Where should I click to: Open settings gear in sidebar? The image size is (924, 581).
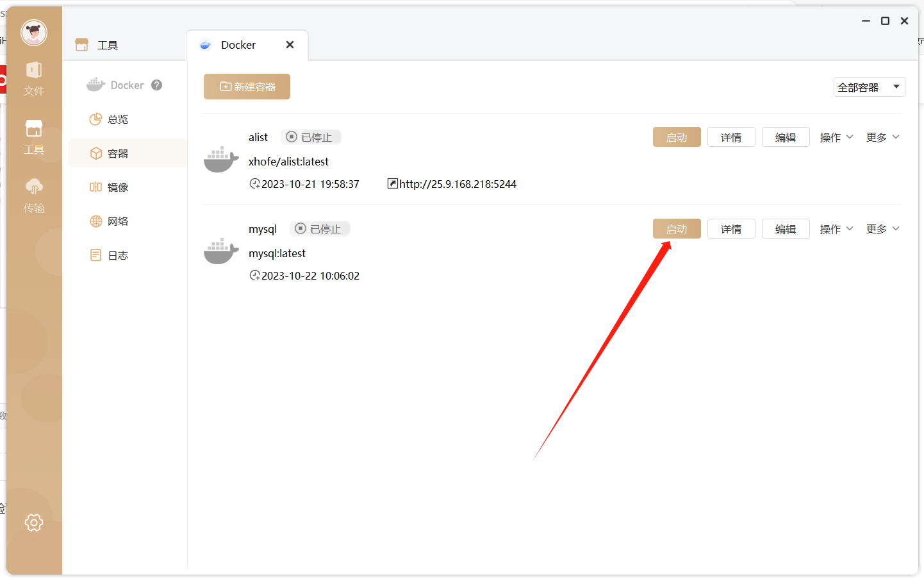click(x=34, y=523)
